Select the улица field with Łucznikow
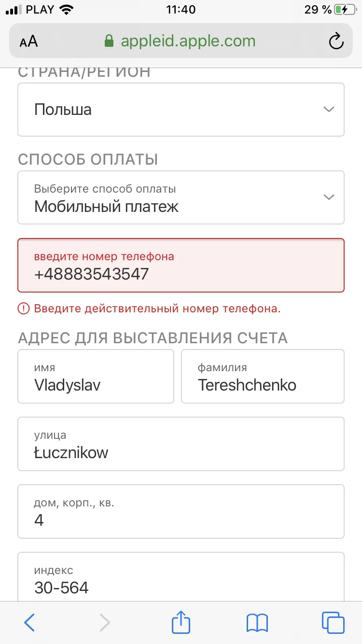362x644 pixels. click(x=181, y=444)
